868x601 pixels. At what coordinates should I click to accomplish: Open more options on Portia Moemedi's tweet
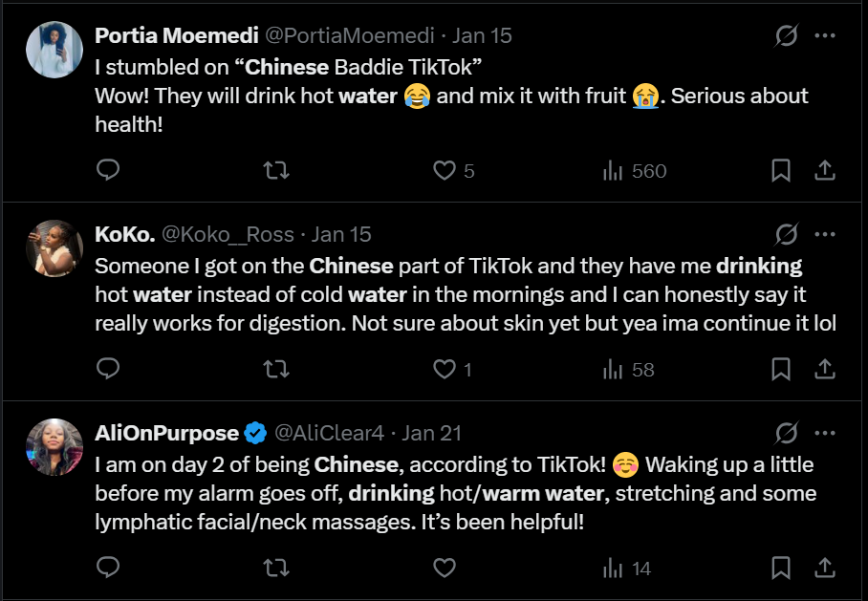pos(824,36)
